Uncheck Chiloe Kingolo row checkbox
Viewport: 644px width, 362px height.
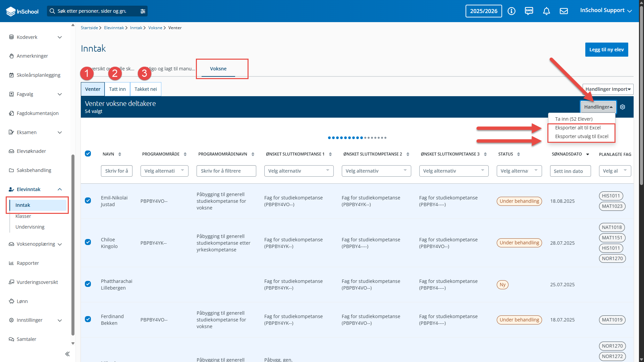click(88, 242)
